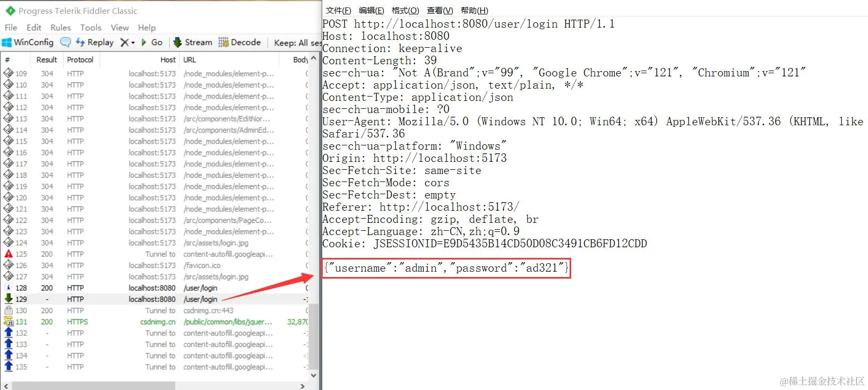The image size is (868, 390).
Task: Click the lock icon of session 130
Action: coord(8,310)
